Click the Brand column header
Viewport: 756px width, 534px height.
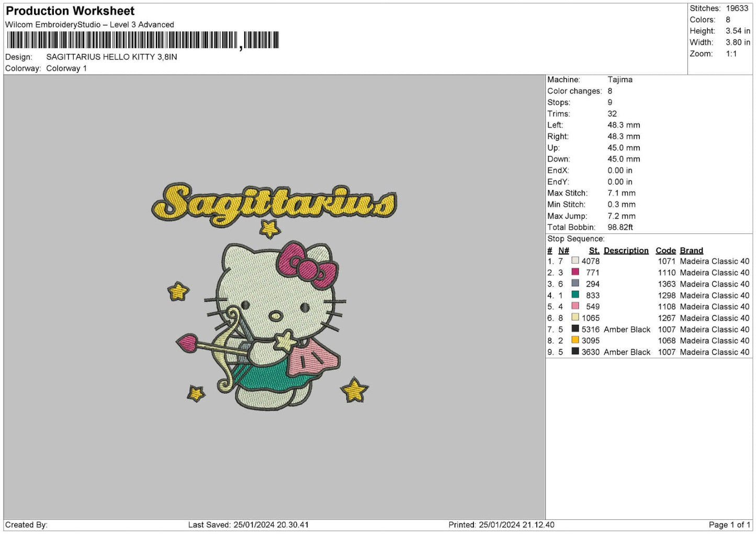point(691,251)
